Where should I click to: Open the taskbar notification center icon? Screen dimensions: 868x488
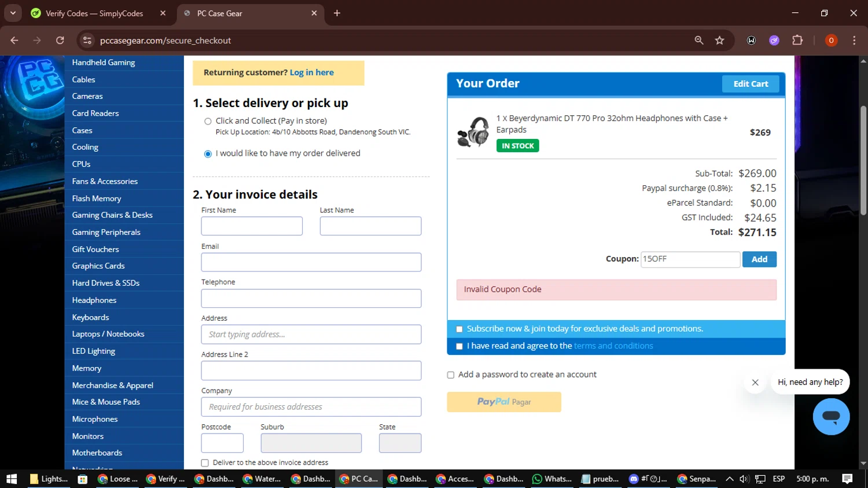[847, 479]
